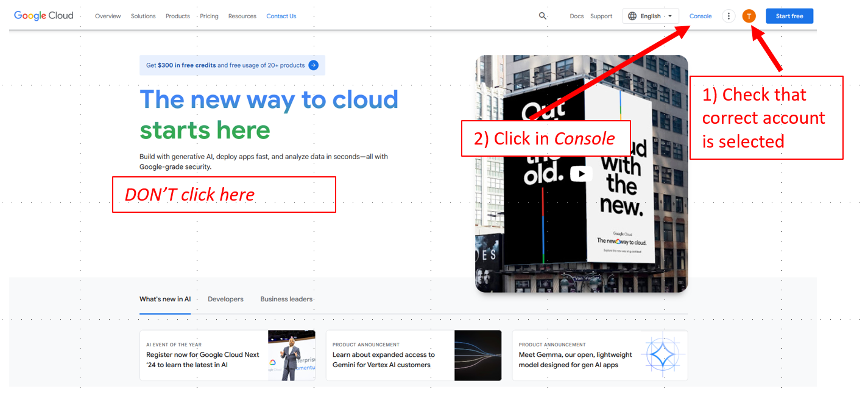
Task: Open the three-dot more options menu
Action: (x=729, y=16)
